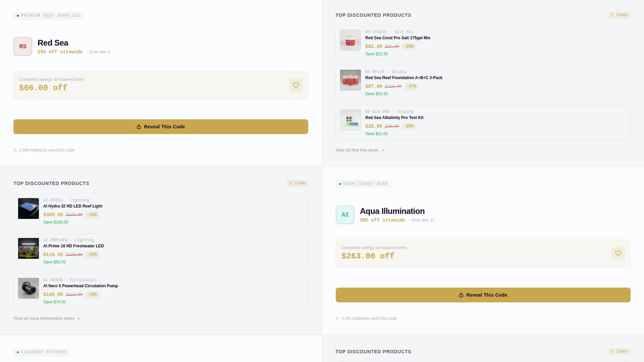Click the '3 items' badge above Aqua Illumination products
Image resolution: width=644 pixels, height=362 pixels.
(x=297, y=183)
